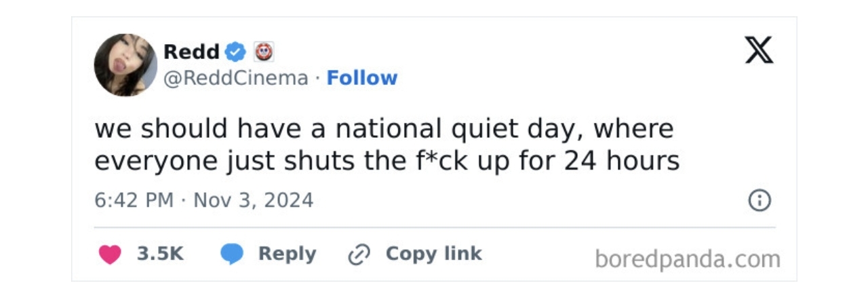Click the Nov 3, 2024 date
Viewport: 868px width, 300px height.
254,201
